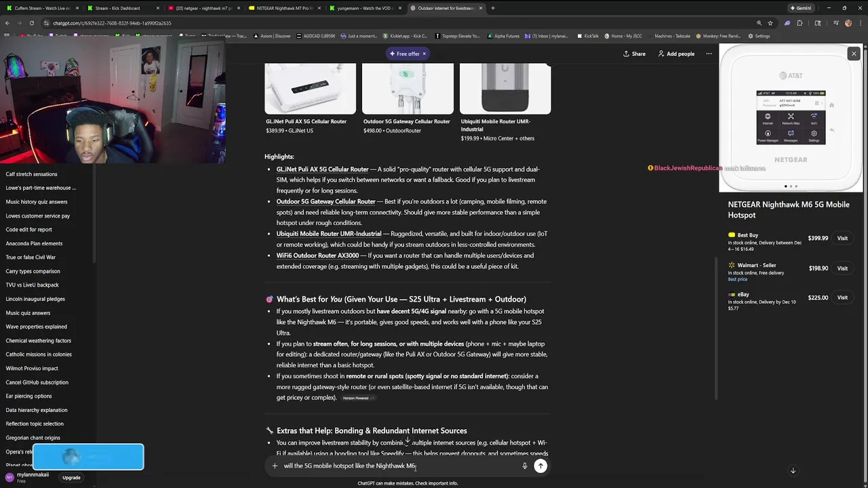The image size is (868, 488).
Task: Switch to netgear nighthawk m7 YouTube tab
Action: (203, 8)
